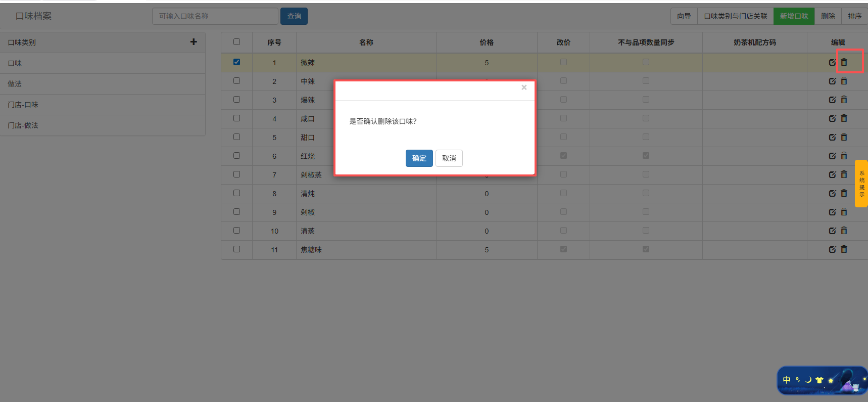The image size is (868, 402).
Task: Click the green 新增口味 button
Action: (x=794, y=16)
